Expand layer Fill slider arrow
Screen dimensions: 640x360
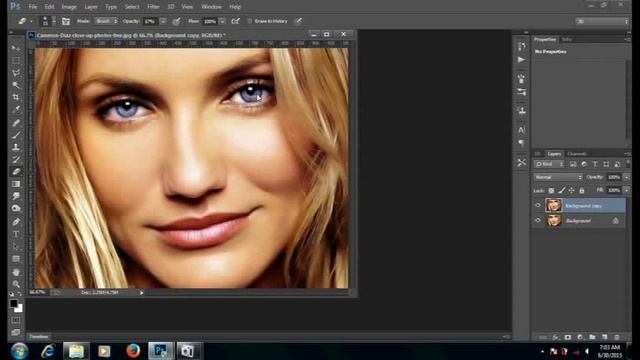pyautogui.click(x=627, y=190)
